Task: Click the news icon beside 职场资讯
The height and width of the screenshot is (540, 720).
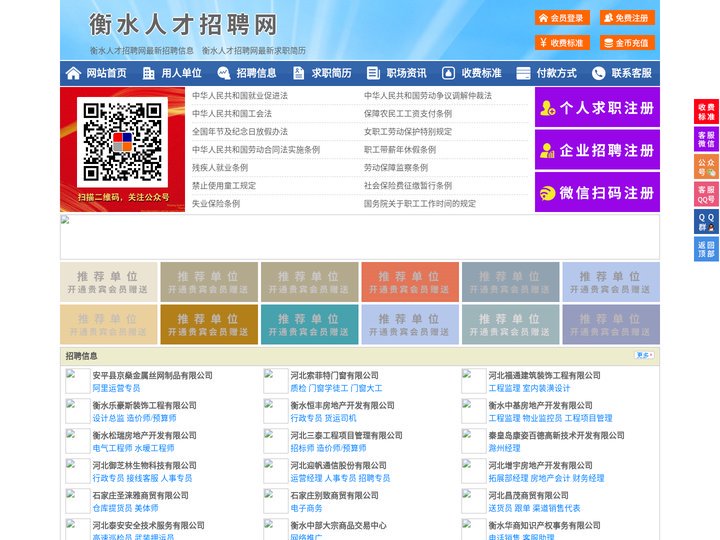Action: pos(373,73)
